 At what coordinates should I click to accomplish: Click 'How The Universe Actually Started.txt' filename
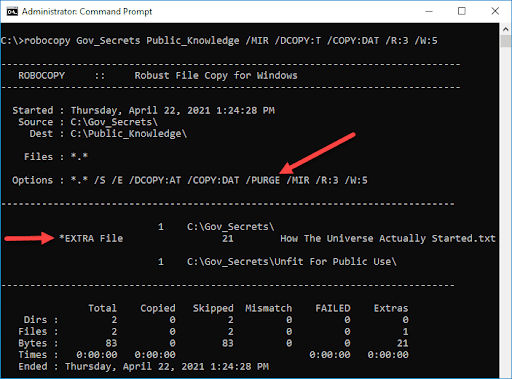(x=388, y=238)
